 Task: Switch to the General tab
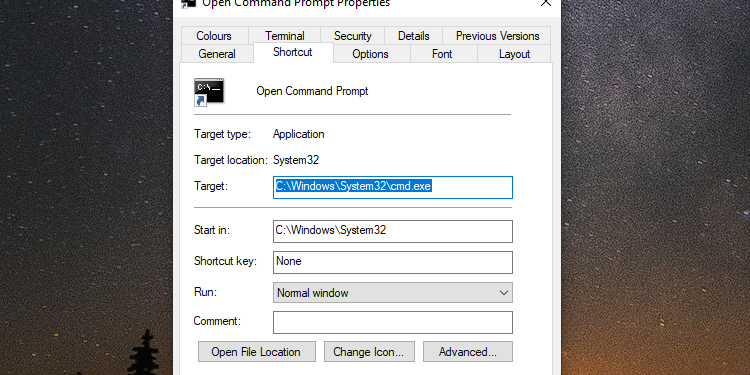(217, 54)
